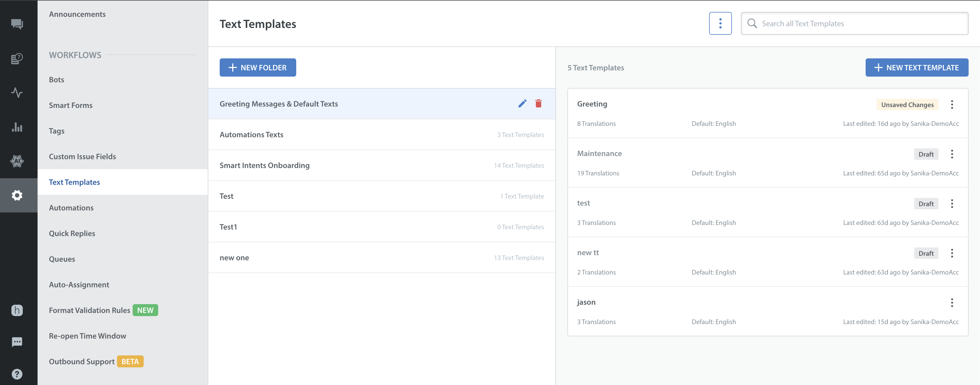Open the knowledge base FAQ icon
This screenshot has height=385, width=980.
[17, 58]
